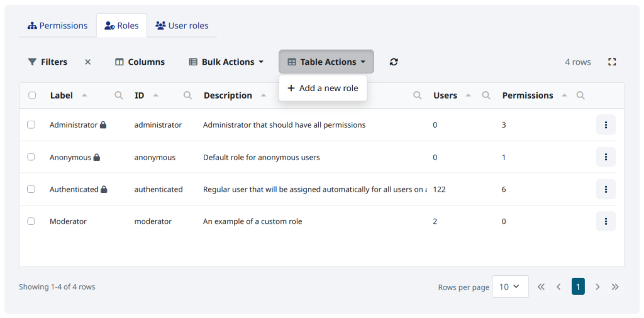Select all rows checkbox in header
The image size is (644, 318).
point(32,95)
